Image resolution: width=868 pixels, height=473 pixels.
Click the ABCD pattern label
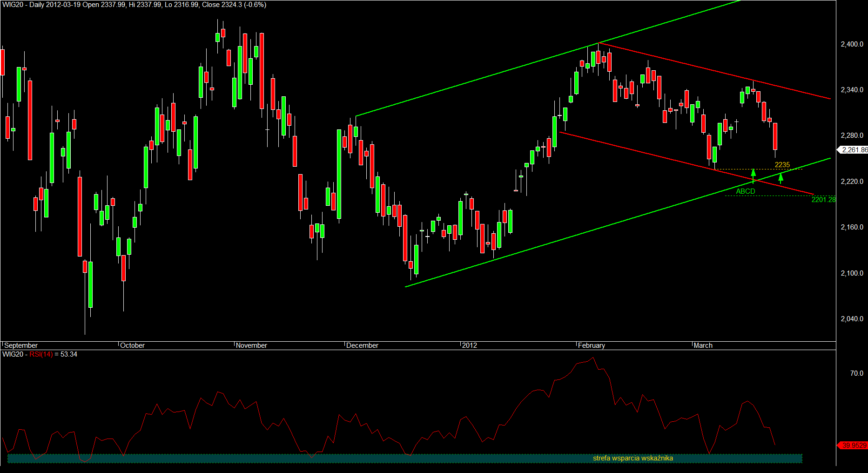point(746,191)
